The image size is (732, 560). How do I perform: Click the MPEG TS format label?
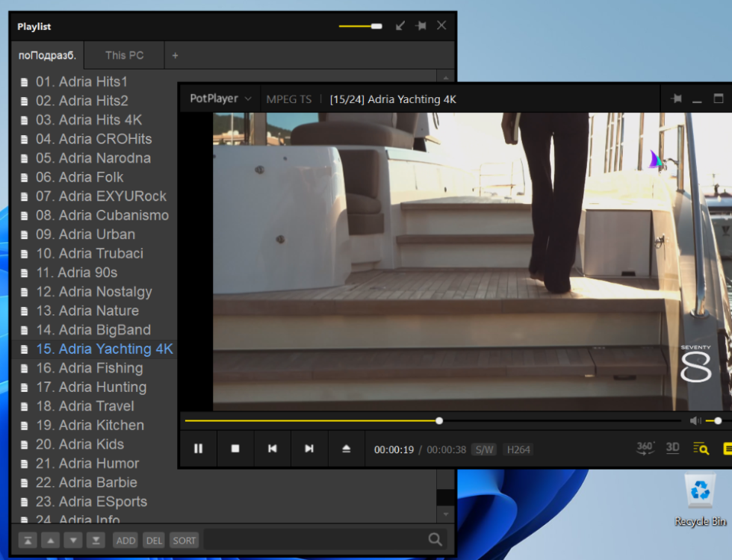[x=288, y=99]
